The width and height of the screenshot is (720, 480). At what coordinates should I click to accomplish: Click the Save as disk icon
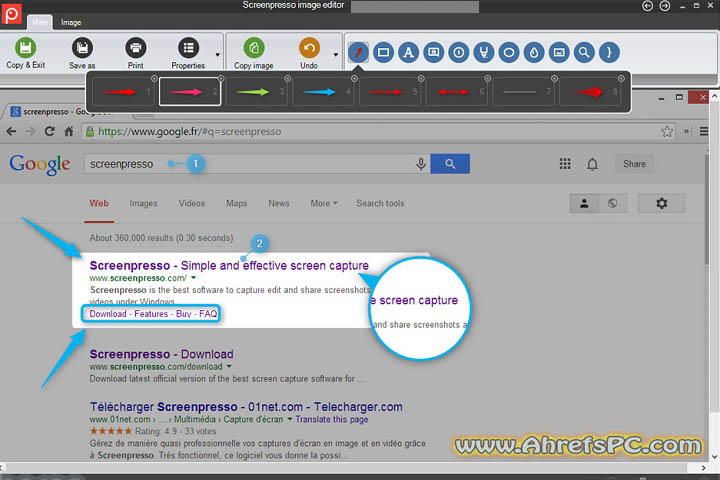[82, 48]
